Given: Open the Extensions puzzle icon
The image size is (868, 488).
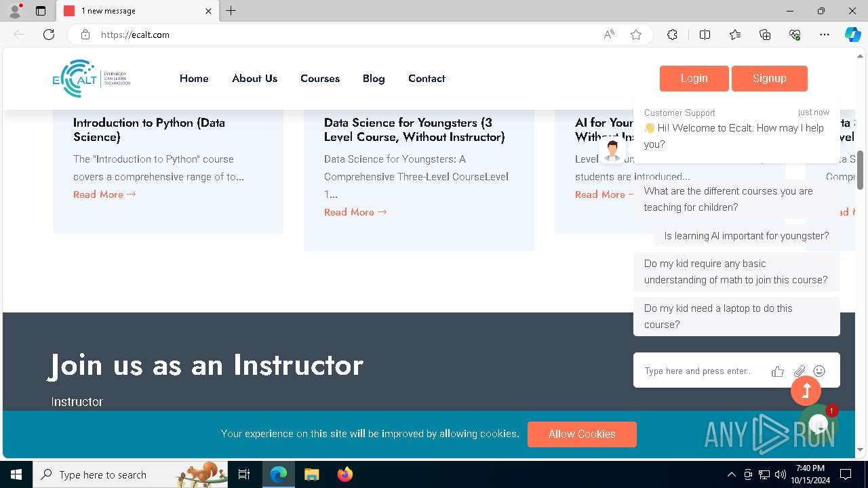Looking at the screenshot, I should (x=672, y=35).
